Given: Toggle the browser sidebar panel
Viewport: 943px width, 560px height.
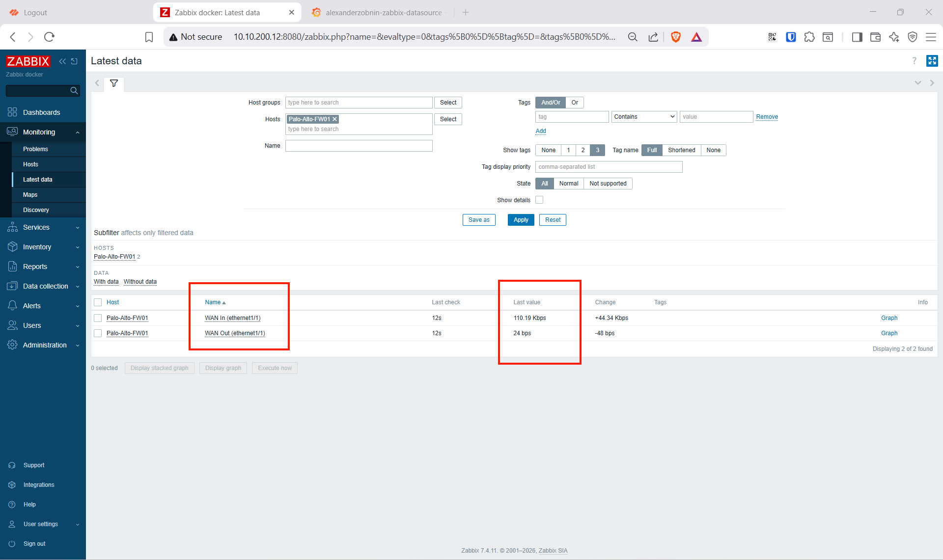Looking at the screenshot, I should 857,37.
